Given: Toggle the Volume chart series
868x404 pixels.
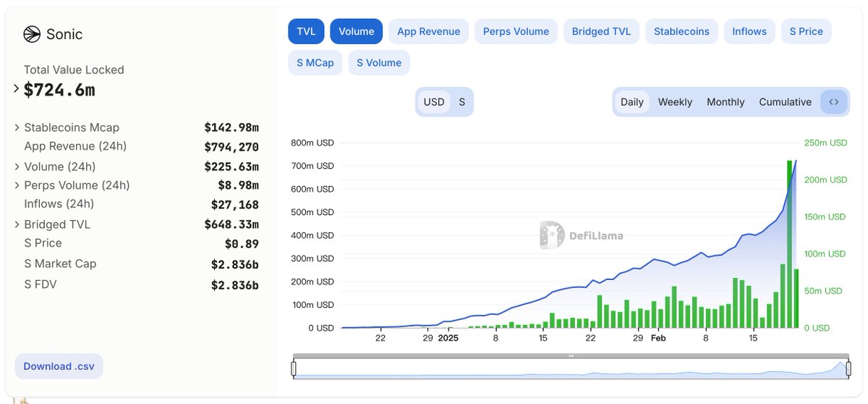Looking at the screenshot, I should pos(357,31).
